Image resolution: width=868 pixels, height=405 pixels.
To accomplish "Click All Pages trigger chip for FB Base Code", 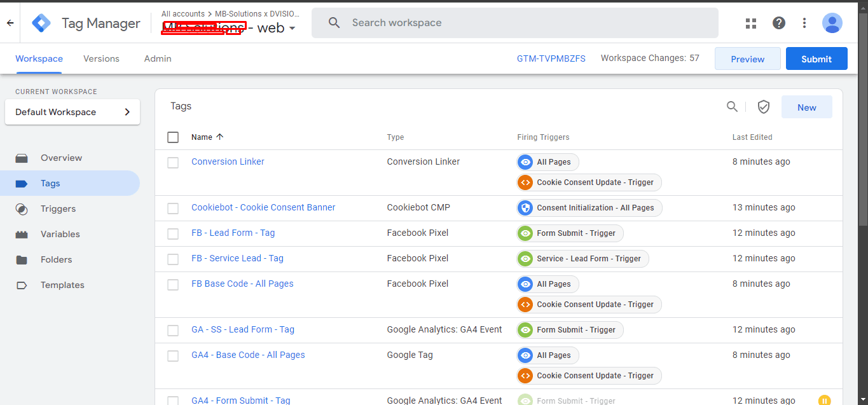I will click(548, 284).
